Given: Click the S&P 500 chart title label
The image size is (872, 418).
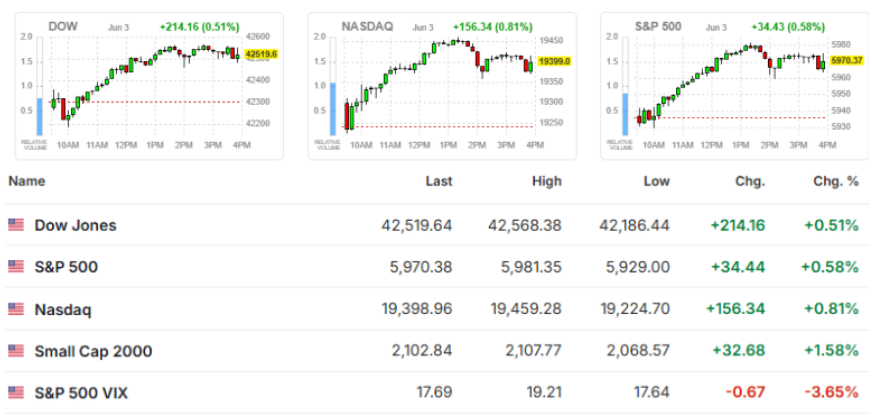Looking at the screenshot, I should click(658, 26).
